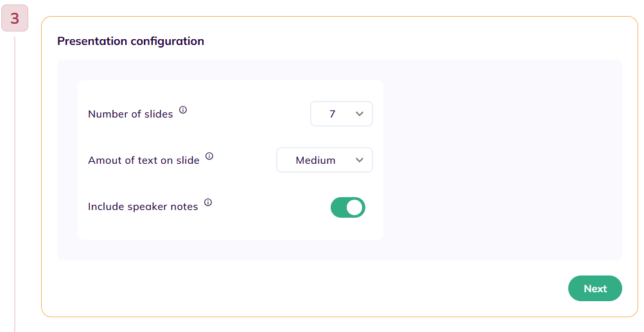Open info tooltip for Amout of text on slide
This screenshot has width=644, height=332.
pos(209,156)
